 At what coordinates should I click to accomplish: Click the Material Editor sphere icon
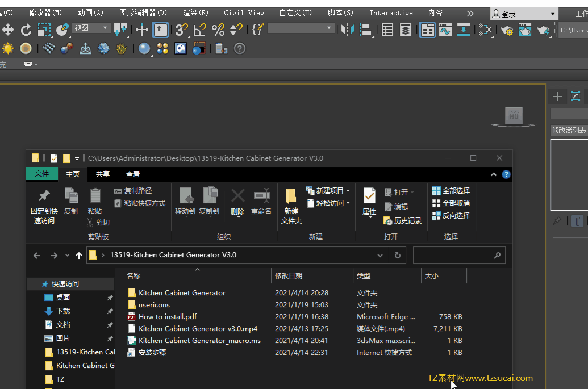pos(144,48)
